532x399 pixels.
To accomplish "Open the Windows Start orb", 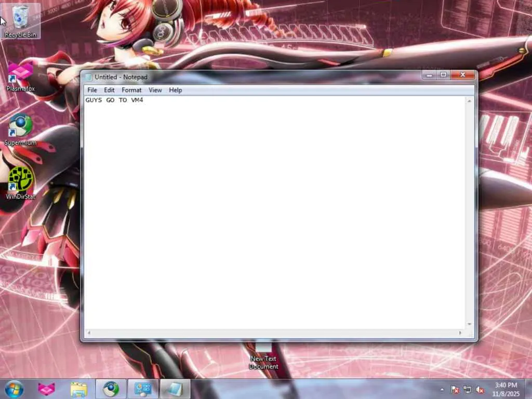I will coord(14,389).
